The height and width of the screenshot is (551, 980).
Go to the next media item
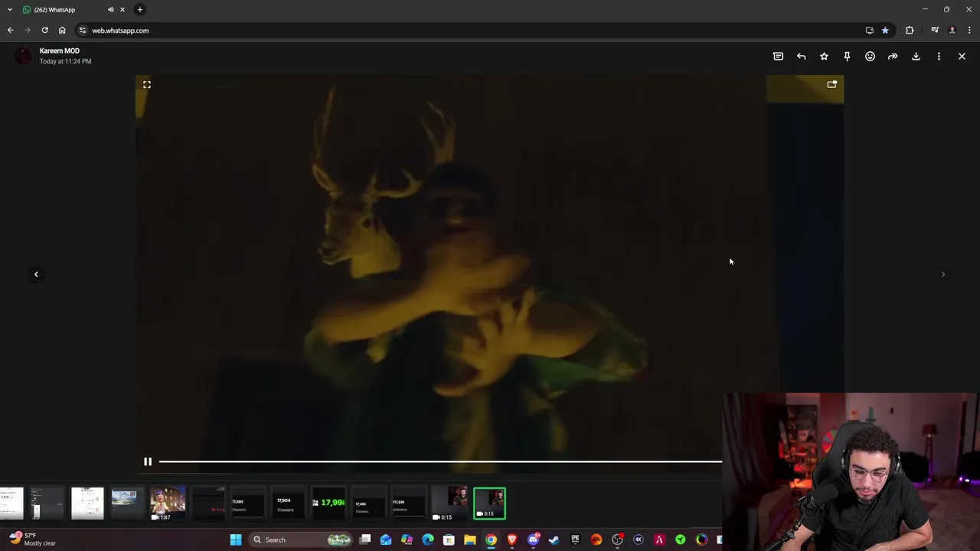coord(943,274)
